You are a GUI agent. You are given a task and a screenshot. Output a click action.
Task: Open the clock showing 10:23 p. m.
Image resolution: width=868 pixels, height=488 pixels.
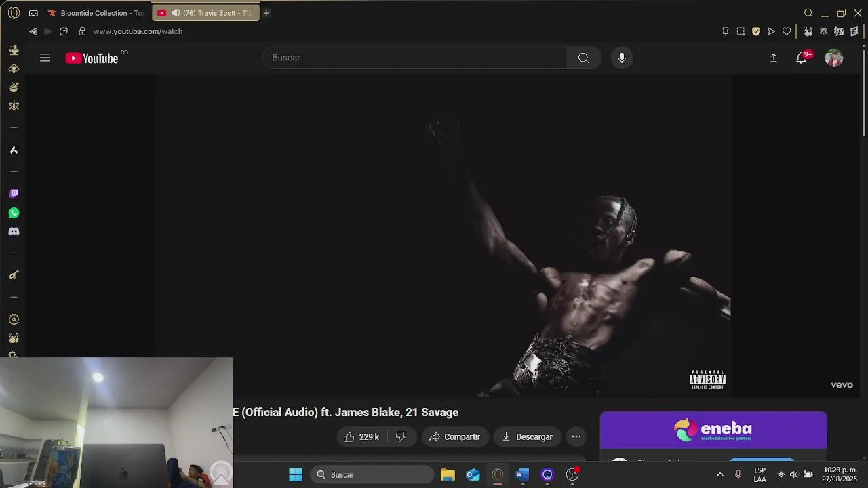[840, 474]
